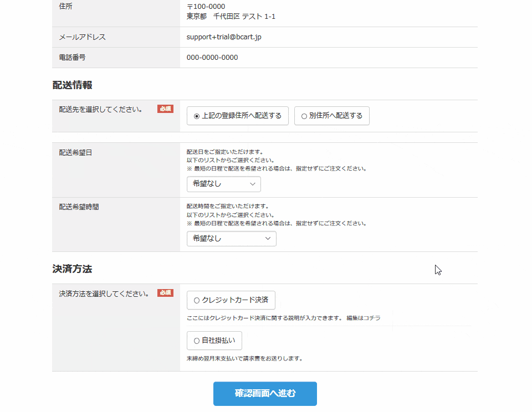This screenshot has height=412, width=532.
Task: Click the 必須 badge beside 決済方法 selection
Action: (165, 292)
